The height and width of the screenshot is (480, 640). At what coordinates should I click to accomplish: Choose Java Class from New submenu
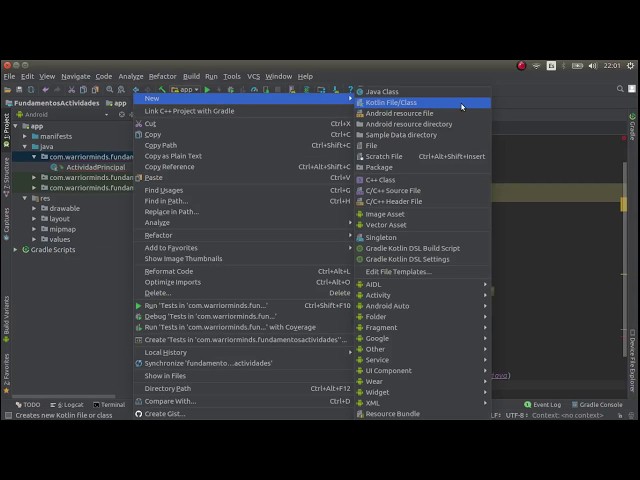pos(423,91)
